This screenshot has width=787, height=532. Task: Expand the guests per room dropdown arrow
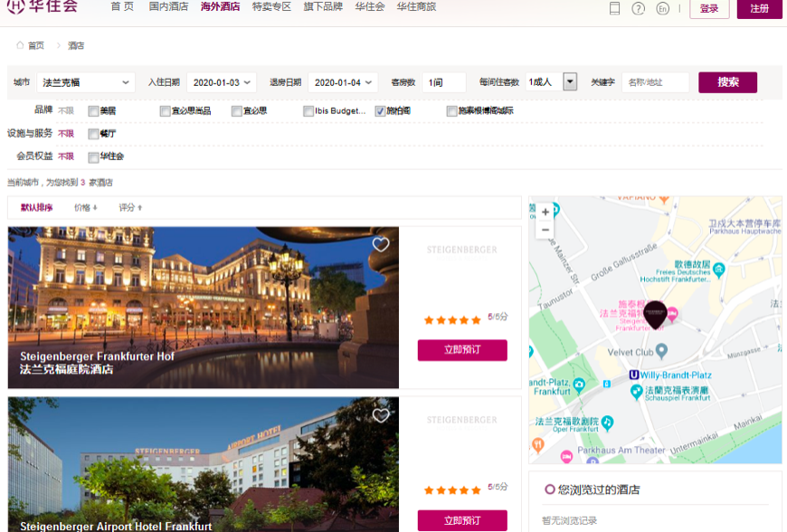(x=570, y=81)
